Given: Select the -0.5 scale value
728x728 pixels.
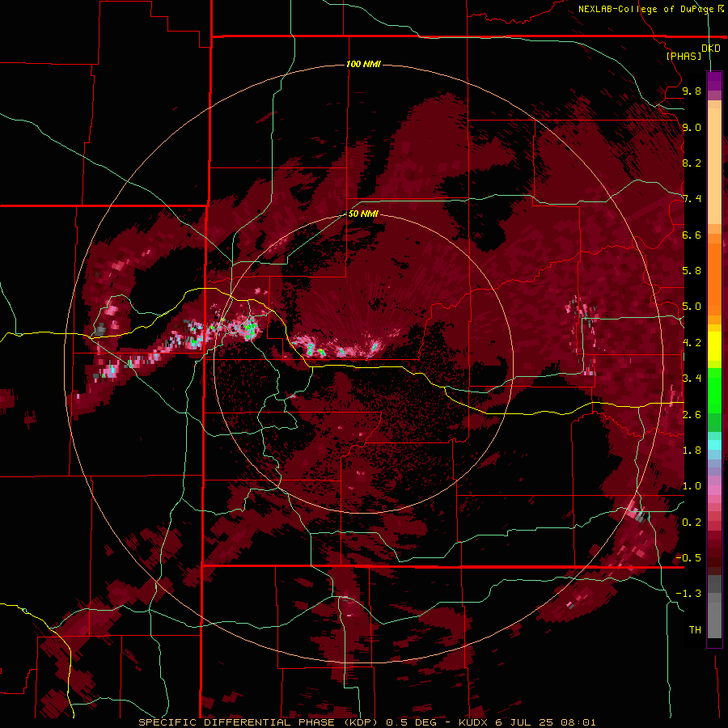Looking at the screenshot, I should pyautogui.click(x=688, y=558).
